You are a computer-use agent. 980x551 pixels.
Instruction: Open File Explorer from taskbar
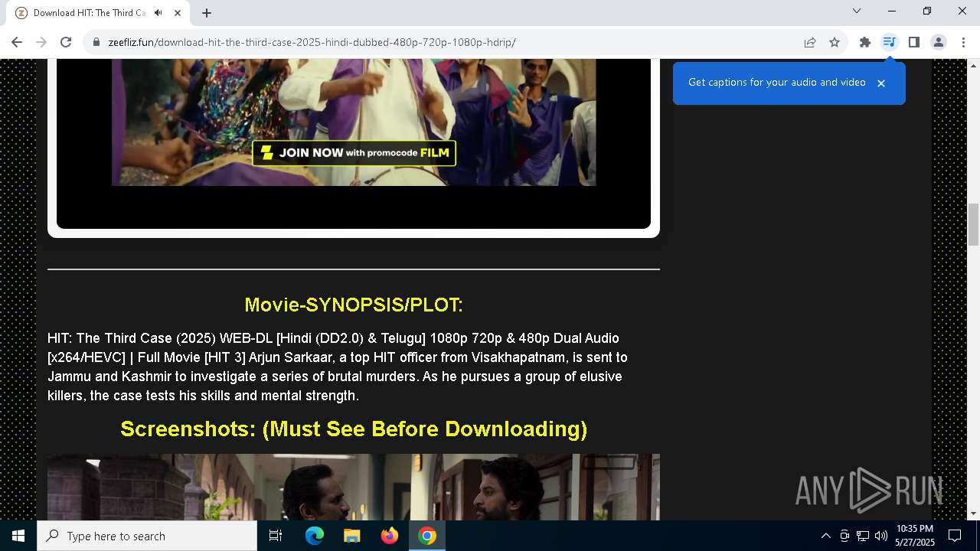pos(352,536)
